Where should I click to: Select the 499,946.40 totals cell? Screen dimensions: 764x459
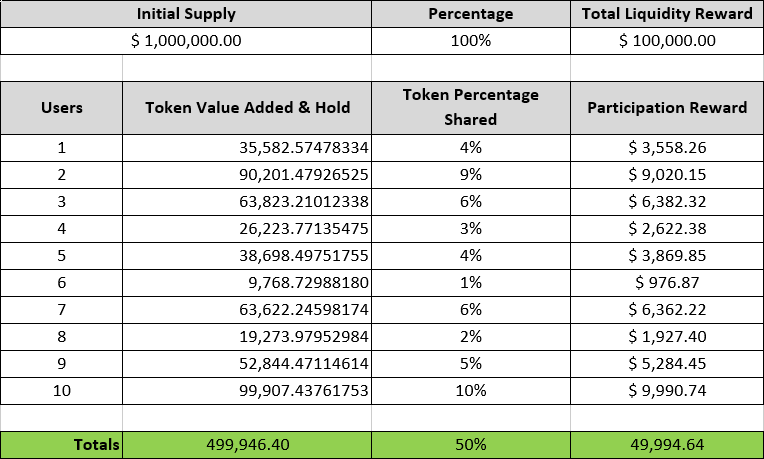pos(246,444)
